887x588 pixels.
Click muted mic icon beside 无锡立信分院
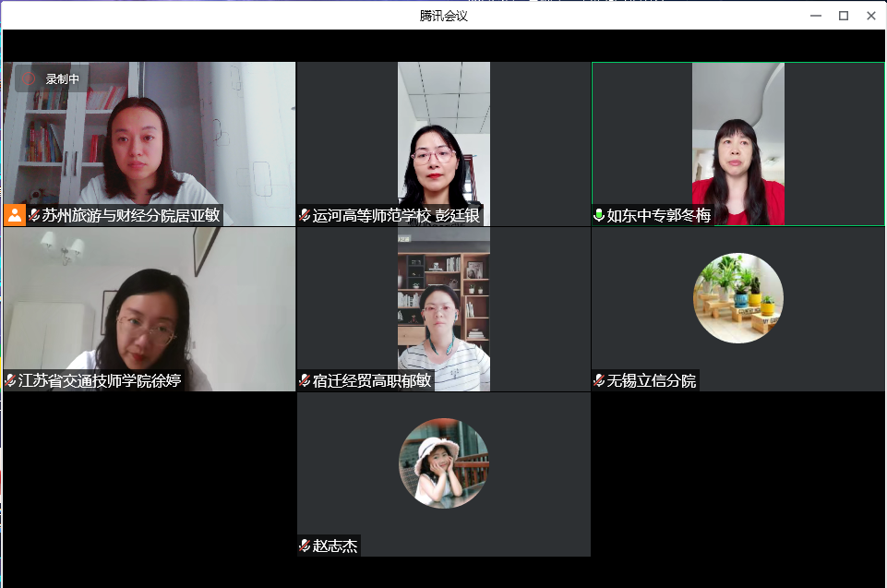coord(599,380)
